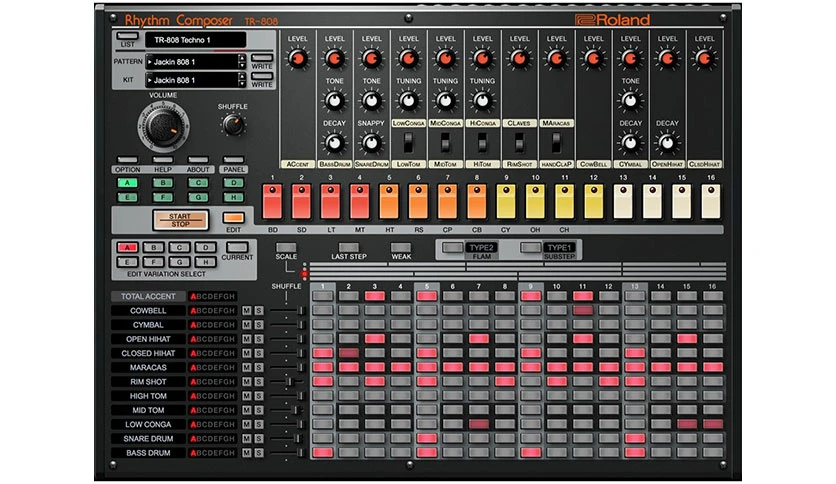Click orange step pad 8 (CB)
Screen dimensions: 836x484
477,201
